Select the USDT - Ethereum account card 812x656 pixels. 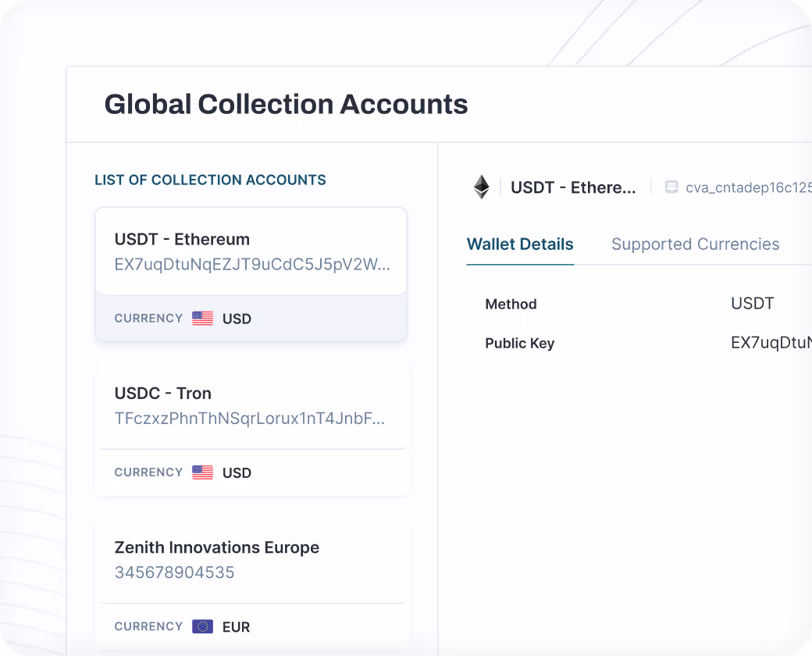[x=251, y=274]
